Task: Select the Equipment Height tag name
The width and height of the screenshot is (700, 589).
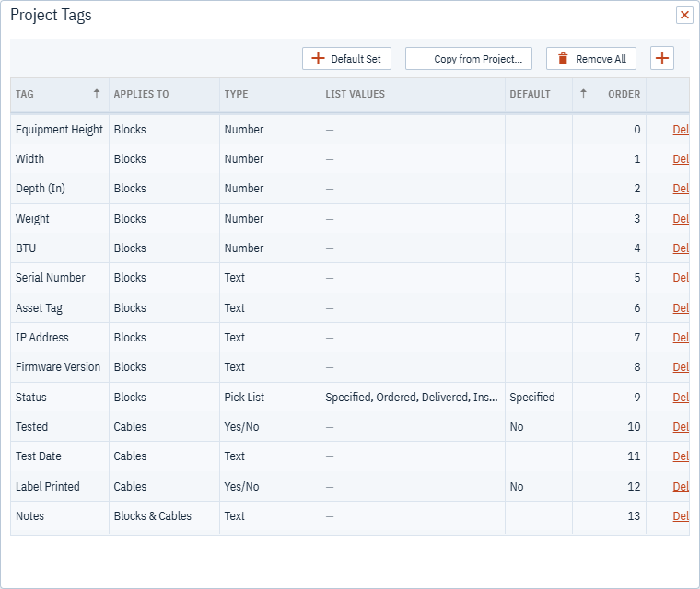Action: point(59,130)
